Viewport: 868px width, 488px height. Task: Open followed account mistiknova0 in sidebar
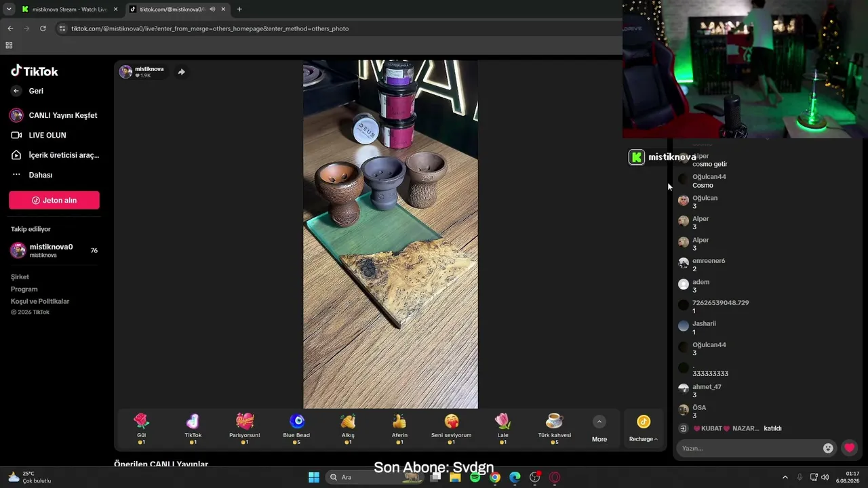[x=54, y=251]
